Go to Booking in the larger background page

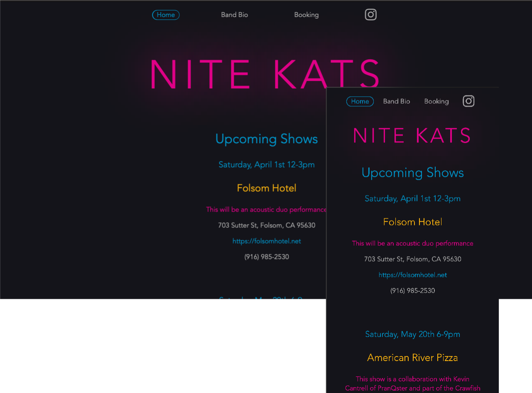306,15
